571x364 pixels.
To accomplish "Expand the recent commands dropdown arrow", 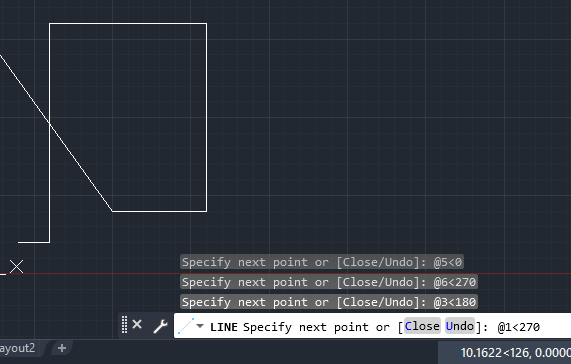I will tap(200, 326).
